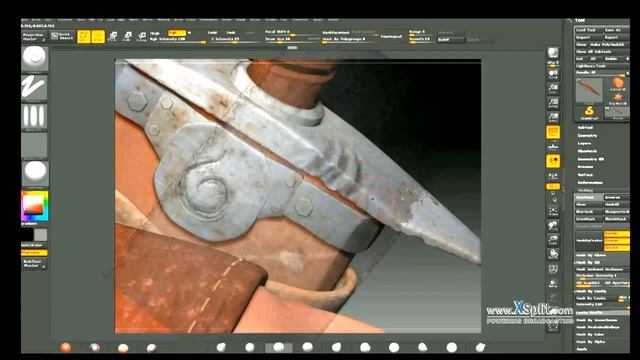This screenshot has width=640, height=360.
Task: Click the Zoom canvas icon in right shelf
Action: pos(553,88)
